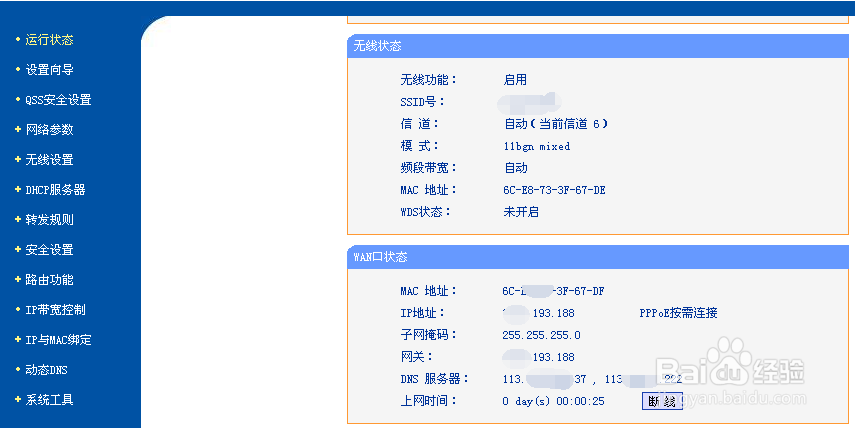Click the 频段带宽 label
The image size is (855, 428).
point(428,167)
